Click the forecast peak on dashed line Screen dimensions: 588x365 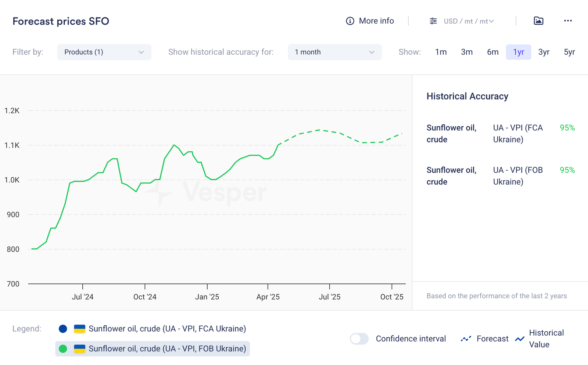(x=319, y=130)
